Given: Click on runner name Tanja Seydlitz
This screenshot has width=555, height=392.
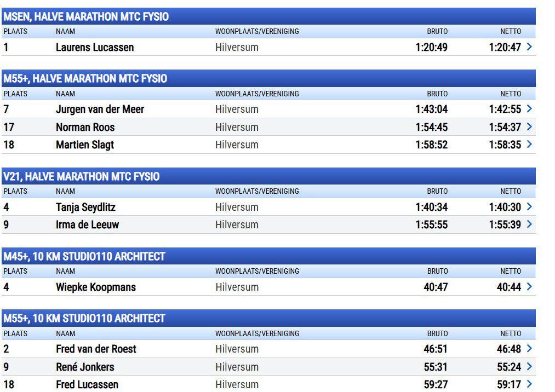Looking at the screenshot, I should click(85, 207).
